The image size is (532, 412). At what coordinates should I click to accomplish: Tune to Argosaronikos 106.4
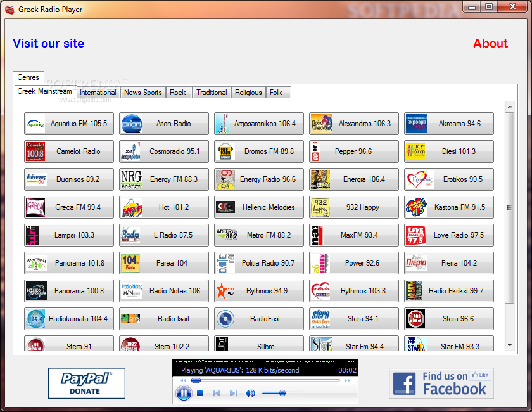(x=259, y=124)
